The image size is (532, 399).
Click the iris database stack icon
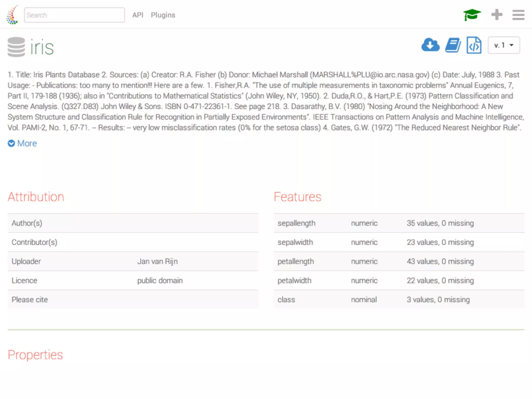(16, 47)
